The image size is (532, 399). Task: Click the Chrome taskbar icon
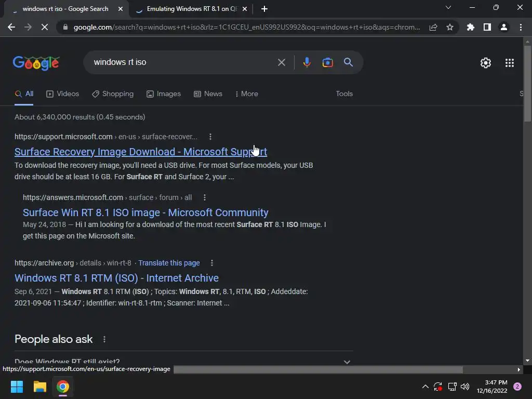63,387
